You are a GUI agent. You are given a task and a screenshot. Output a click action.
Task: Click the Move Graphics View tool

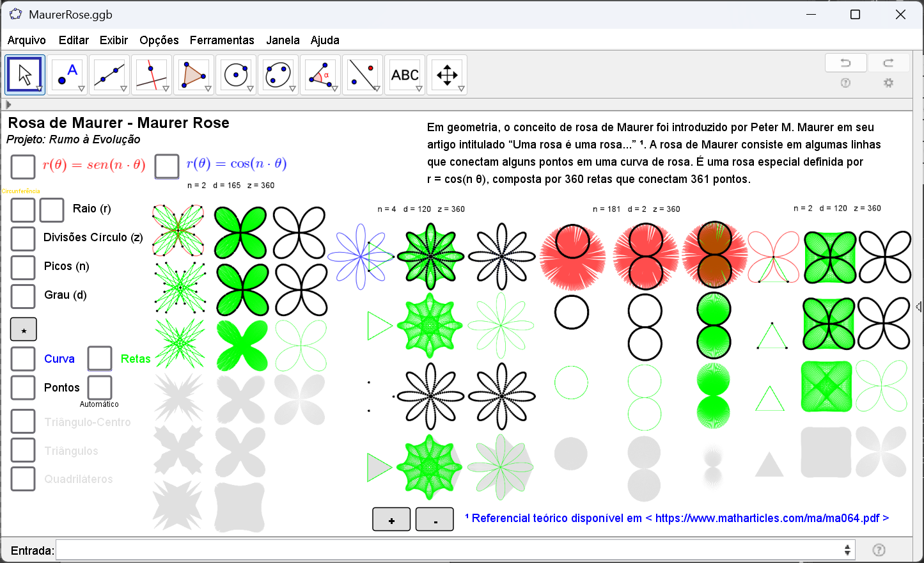pos(447,75)
